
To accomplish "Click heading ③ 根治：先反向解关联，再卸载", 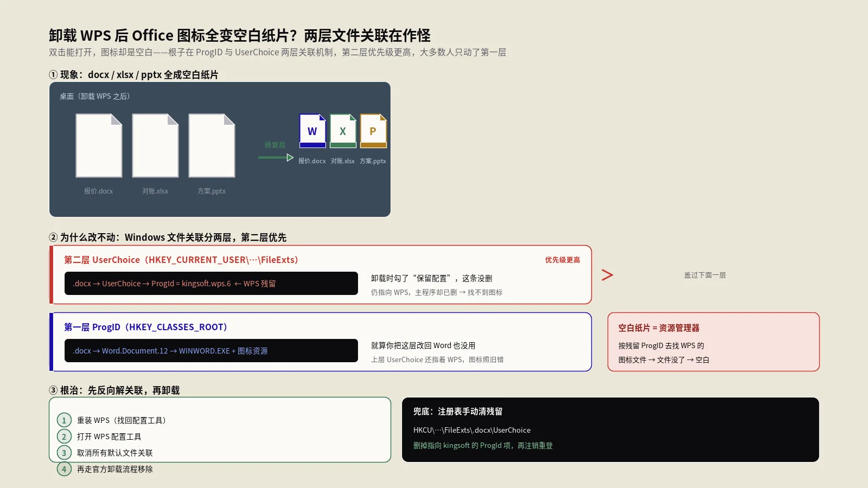I will pos(114,390).
